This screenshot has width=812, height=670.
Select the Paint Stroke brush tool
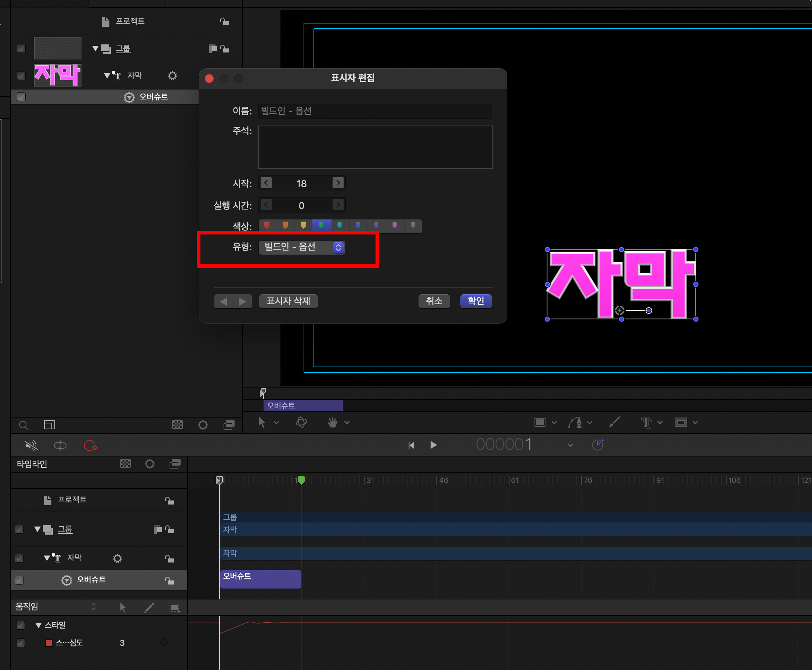(x=614, y=422)
